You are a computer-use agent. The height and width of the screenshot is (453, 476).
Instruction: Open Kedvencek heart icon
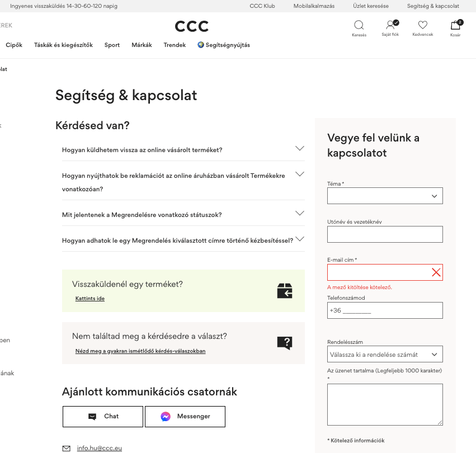422,25
